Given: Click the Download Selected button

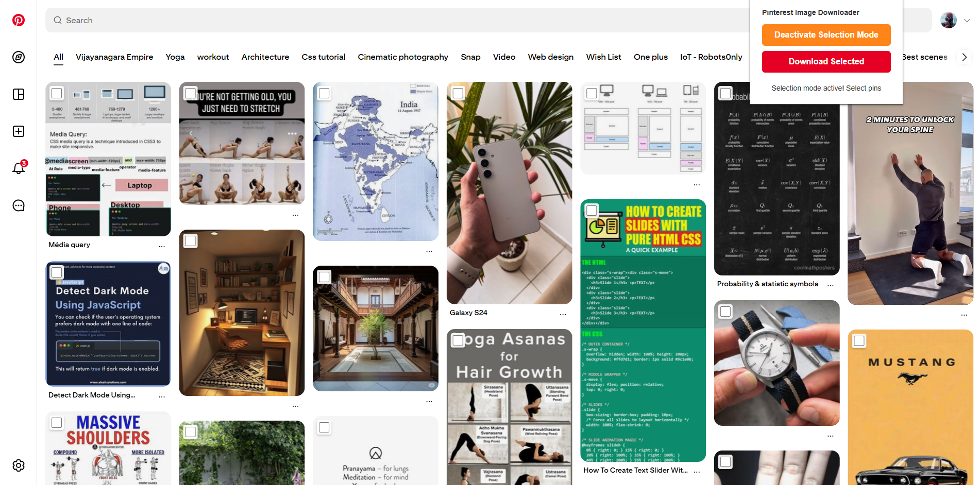Looking at the screenshot, I should pos(826,61).
